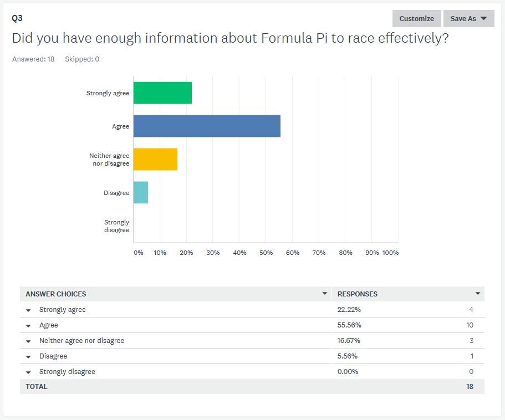505x420 pixels.
Task: Expand the Strongly disagree row arrow
Action: tap(28, 372)
